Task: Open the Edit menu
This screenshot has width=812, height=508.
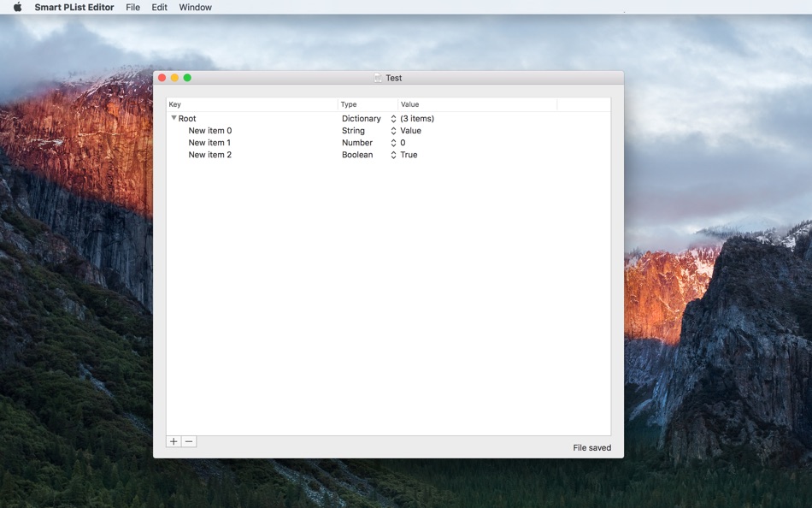Action: coord(159,7)
